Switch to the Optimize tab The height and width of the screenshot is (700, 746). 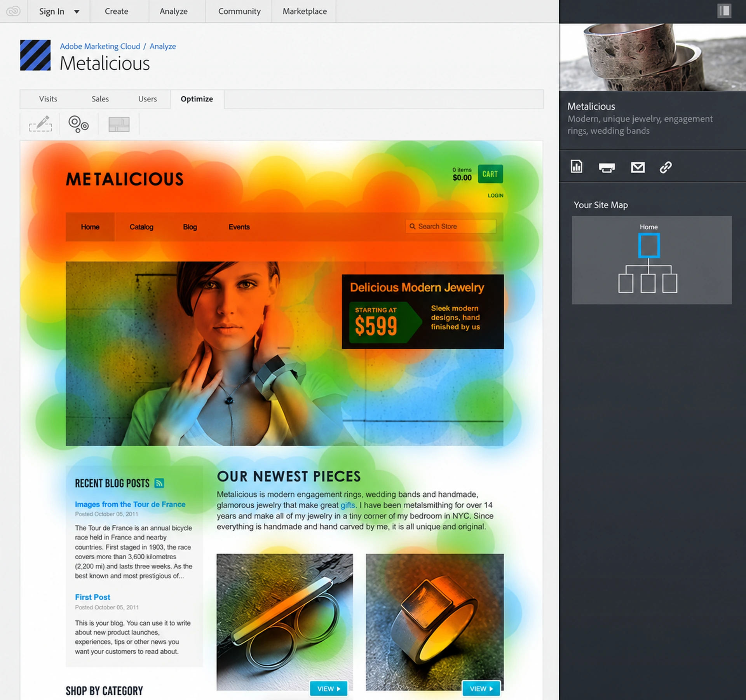point(197,99)
